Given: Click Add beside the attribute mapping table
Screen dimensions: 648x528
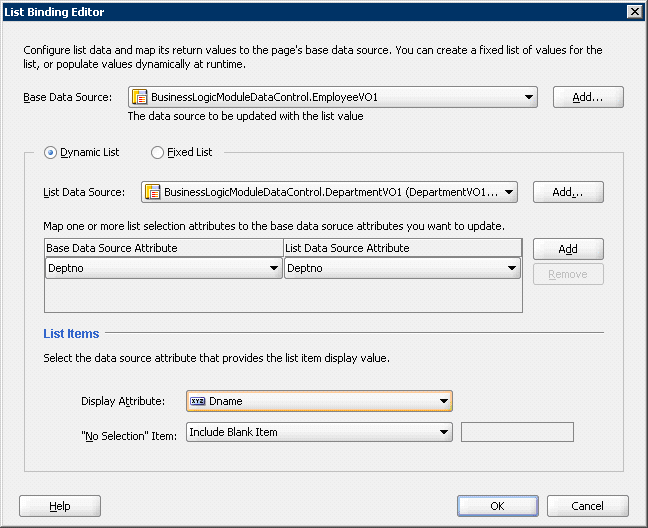Looking at the screenshot, I should pos(568,249).
